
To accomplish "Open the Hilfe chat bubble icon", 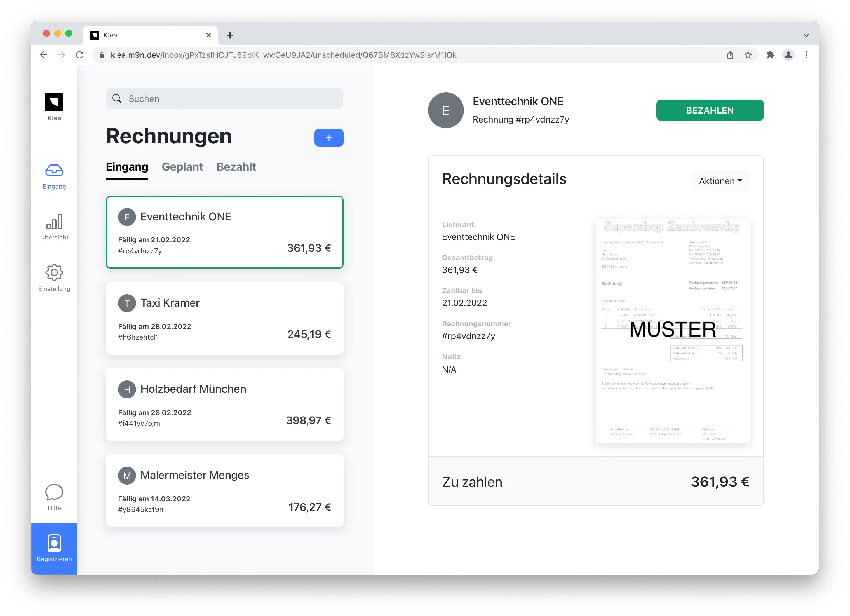I will (54, 492).
